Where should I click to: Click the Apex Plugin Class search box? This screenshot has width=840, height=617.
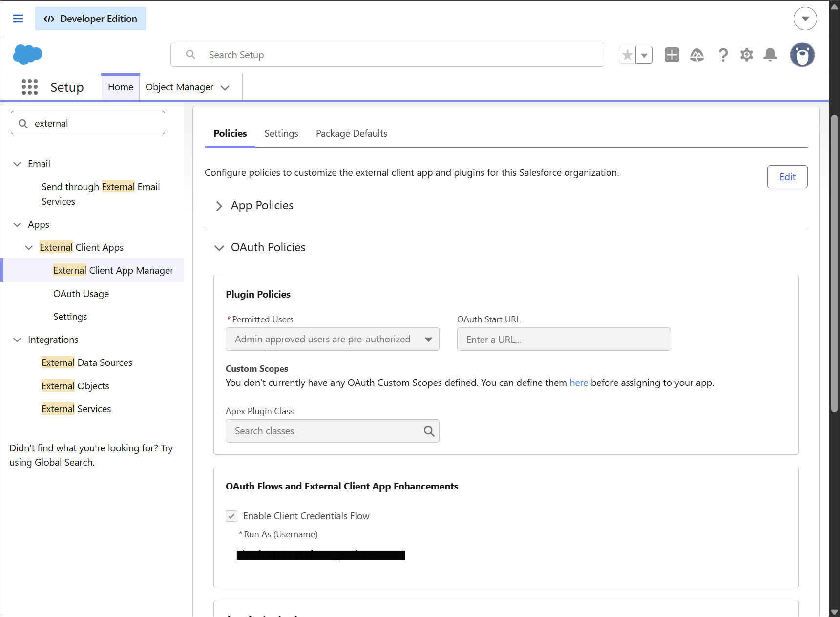[x=333, y=431]
